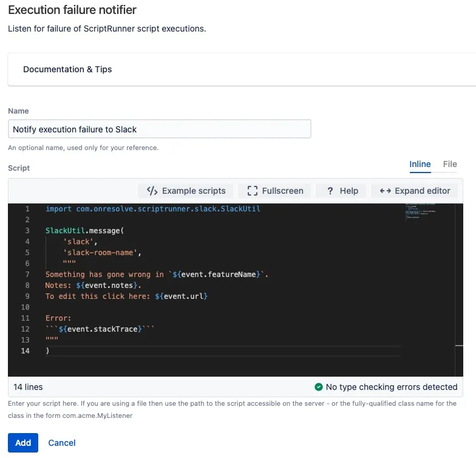Click the Script field label
This screenshot has height=458, width=476.
pos(19,168)
